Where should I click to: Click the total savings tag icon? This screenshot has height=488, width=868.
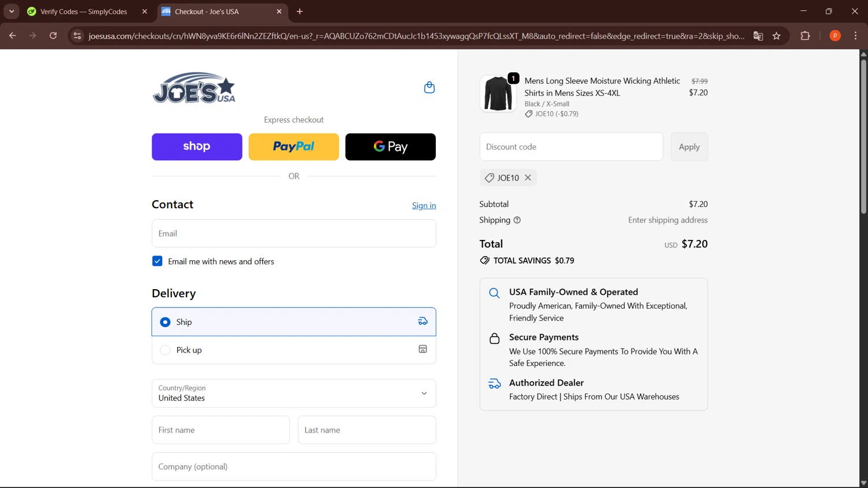click(484, 261)
